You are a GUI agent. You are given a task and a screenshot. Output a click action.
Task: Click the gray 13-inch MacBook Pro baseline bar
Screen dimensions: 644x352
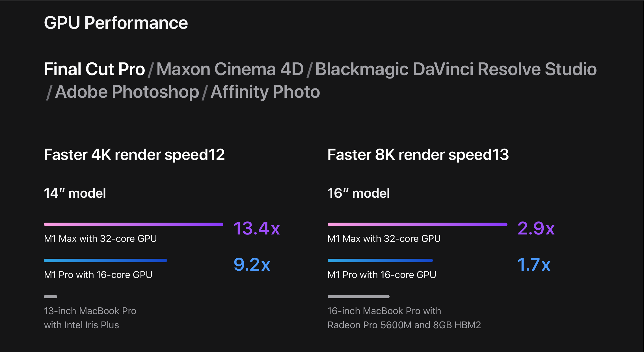pyautogui.click(x=51, y=297)
